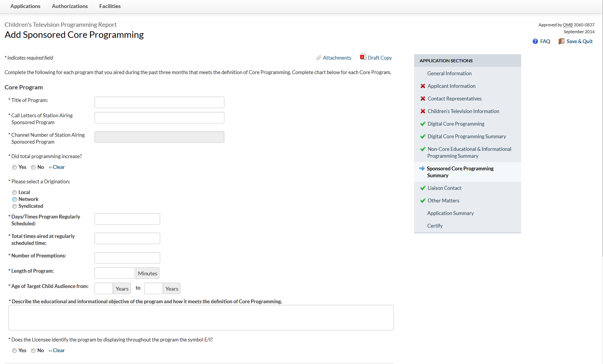The image size is (603, 364).
Task: Select No for E/I symbol display
Action: click(33, 351)
